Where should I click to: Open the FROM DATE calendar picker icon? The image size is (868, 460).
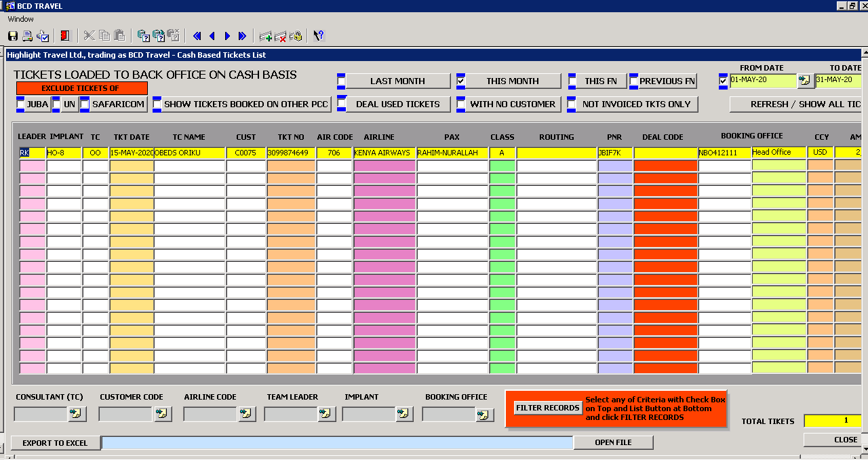tap(805, 81)
